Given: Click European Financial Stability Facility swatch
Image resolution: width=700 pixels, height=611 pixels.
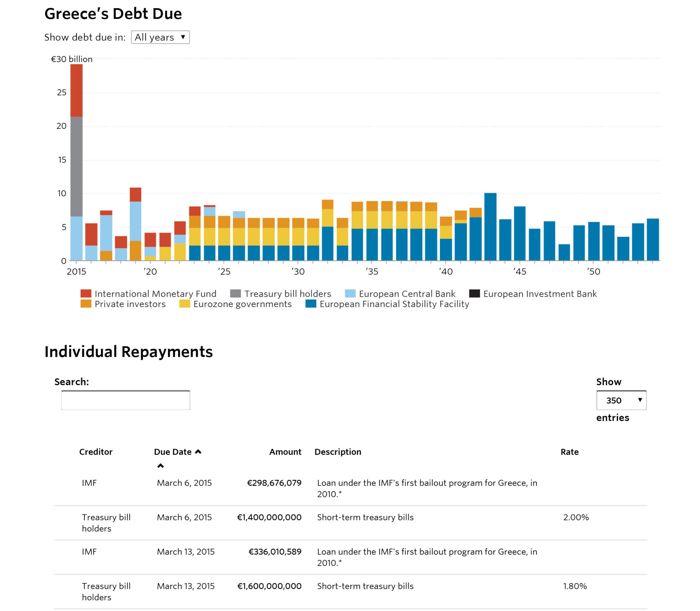Looking at the screenshot, I should tap(311, 304).
